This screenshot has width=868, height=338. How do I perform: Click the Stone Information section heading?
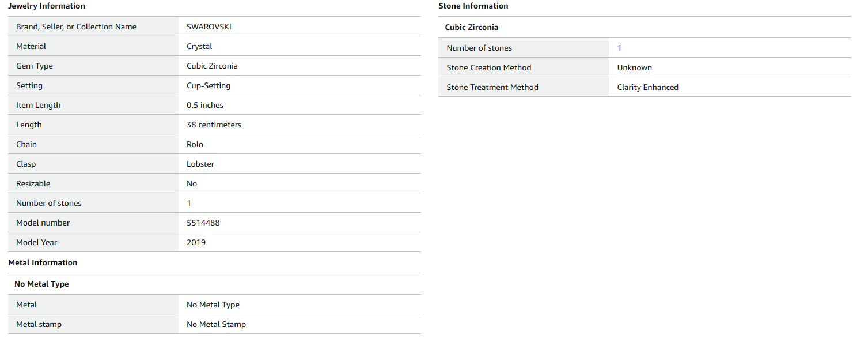473,6
